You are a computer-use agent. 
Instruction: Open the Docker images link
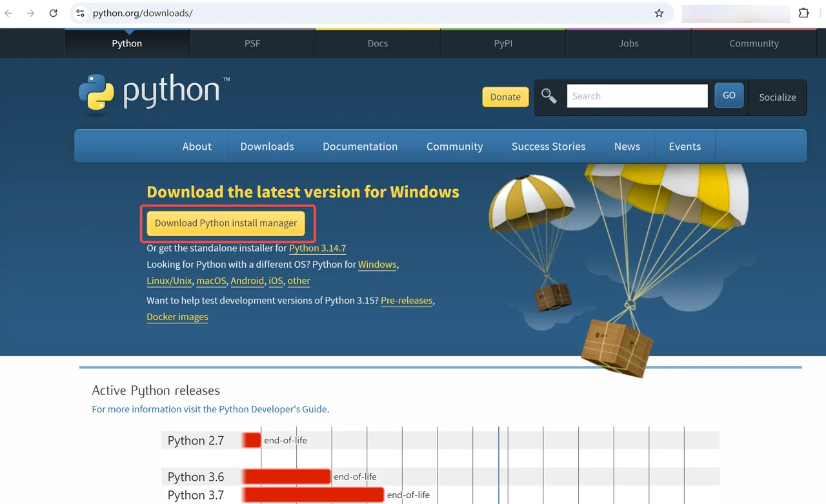(x=177, y=317)
